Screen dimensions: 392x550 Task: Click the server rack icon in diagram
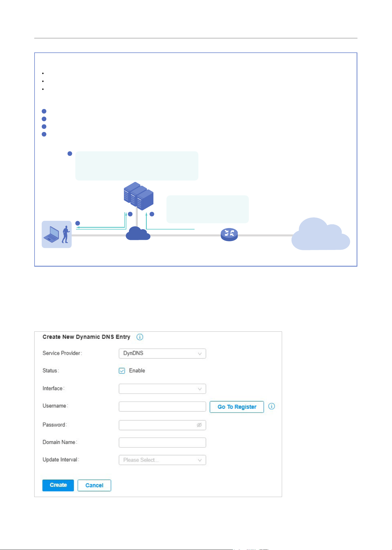click(x=138, y=196)
